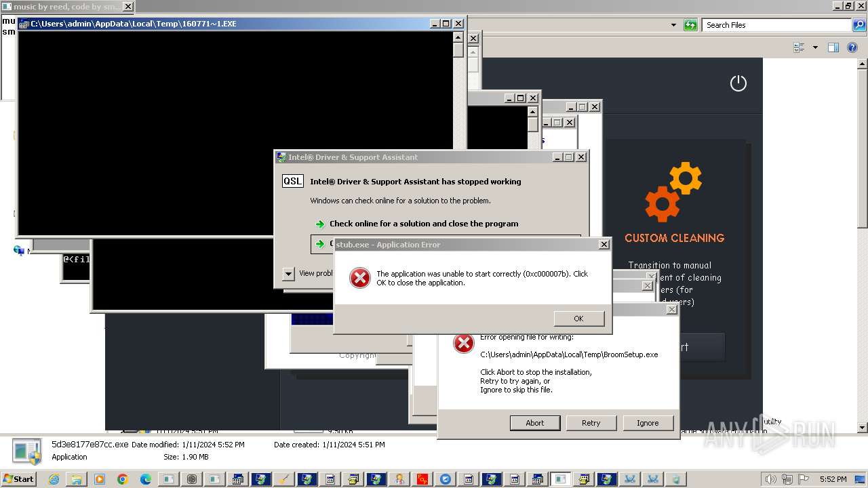
Task: Click Abort in the BroomSetup error dialog
Action: pos(534,423)
